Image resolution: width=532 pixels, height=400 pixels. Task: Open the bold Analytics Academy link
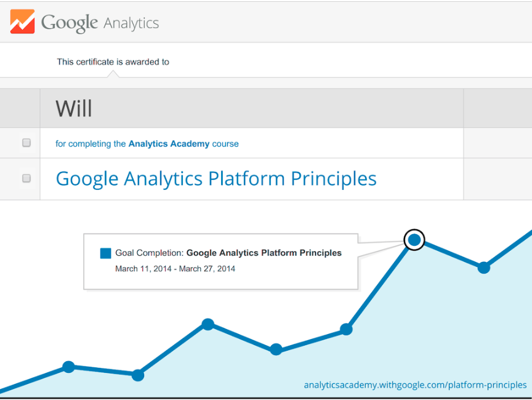coord(169,144)
